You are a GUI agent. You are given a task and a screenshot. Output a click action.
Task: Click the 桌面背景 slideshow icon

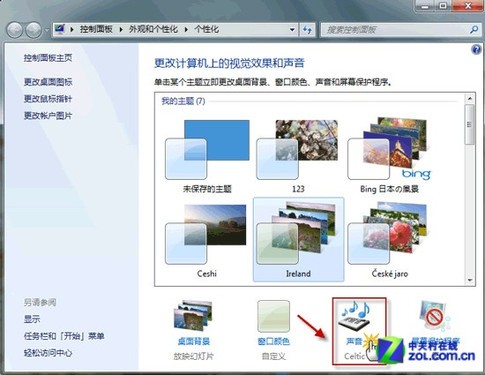pos(193,316)
